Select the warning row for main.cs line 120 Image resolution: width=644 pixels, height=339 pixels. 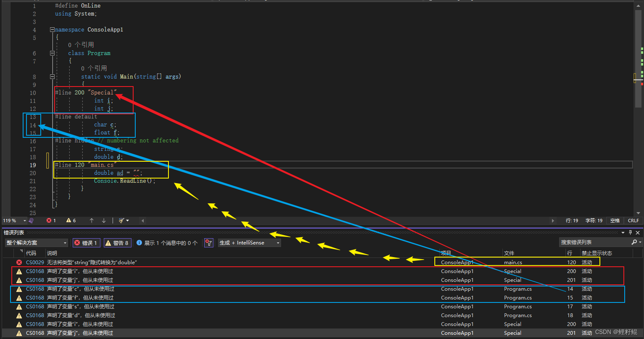322,262
